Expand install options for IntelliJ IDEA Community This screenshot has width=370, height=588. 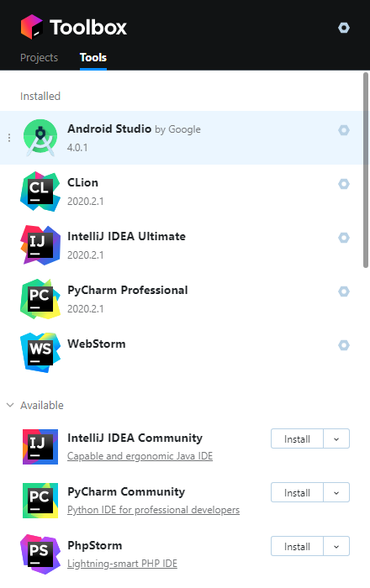(336, 438)
